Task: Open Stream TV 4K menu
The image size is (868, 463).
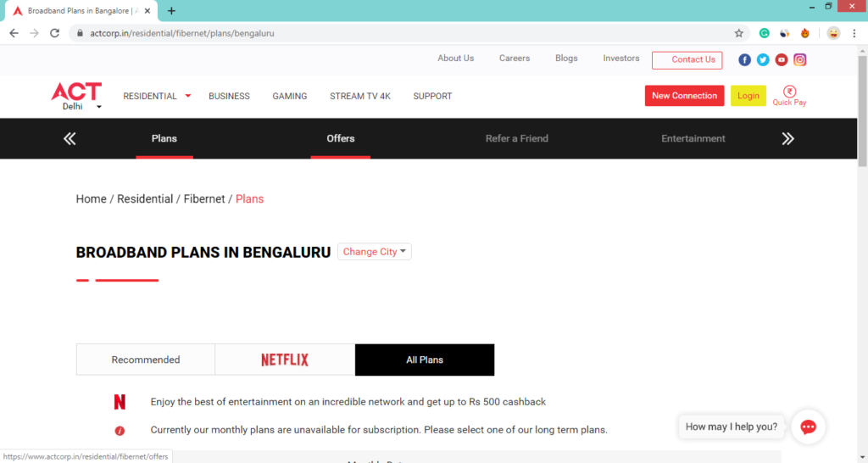Action: pos(360,96)
